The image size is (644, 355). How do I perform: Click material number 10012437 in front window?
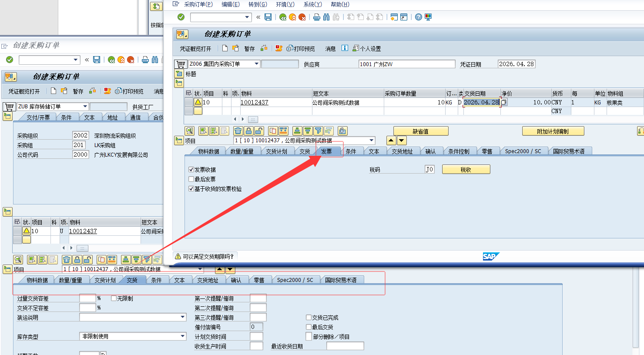click(255, 103)
